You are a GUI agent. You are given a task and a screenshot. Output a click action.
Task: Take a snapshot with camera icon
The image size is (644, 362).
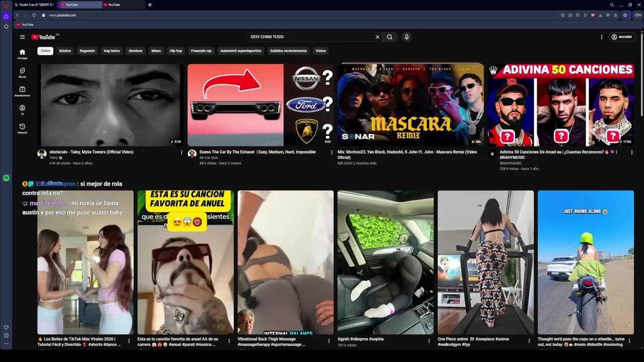coord(570,15)
